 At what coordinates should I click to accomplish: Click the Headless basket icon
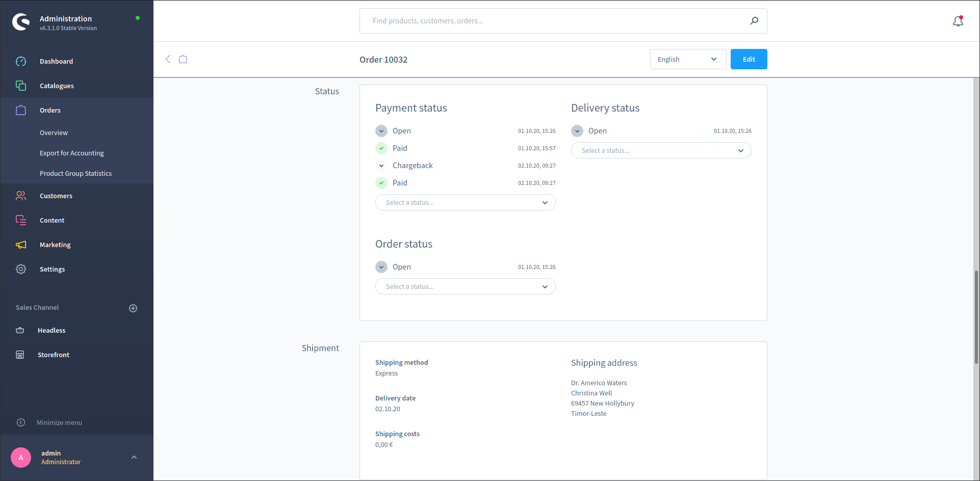click(20, 330)
